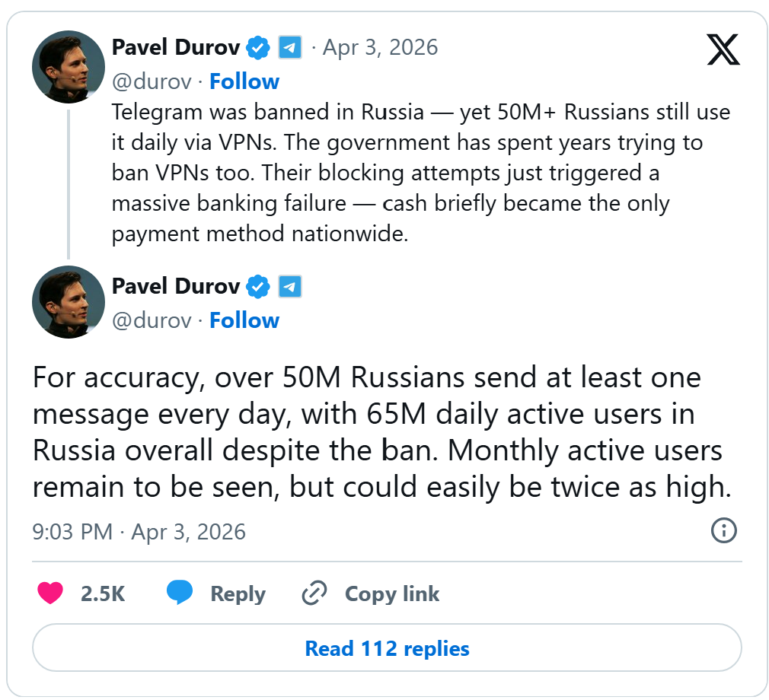769x700 pixels.
Task: Click the blue reply speech bubble icon
Action: (x=180, y=593)
